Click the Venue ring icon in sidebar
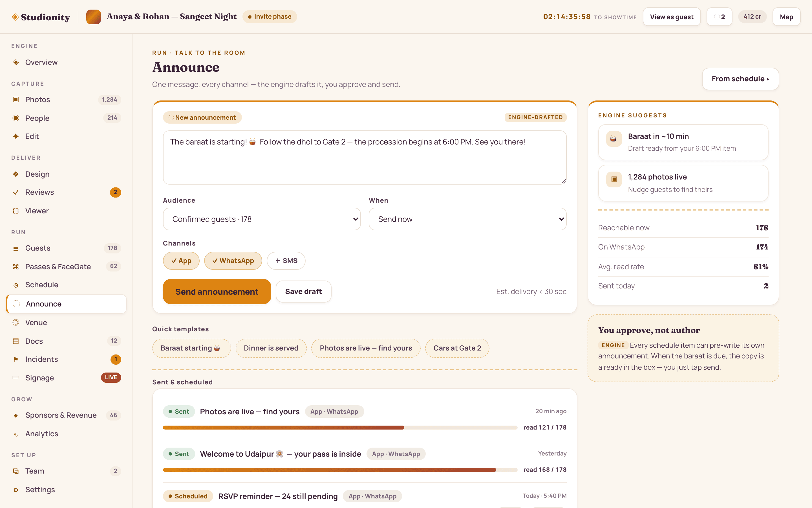This screenshot has height=508, width=812. pos(16,323)
